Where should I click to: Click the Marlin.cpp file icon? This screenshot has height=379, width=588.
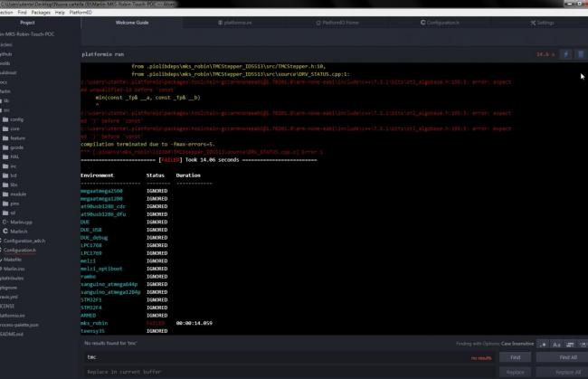point(5,221)
